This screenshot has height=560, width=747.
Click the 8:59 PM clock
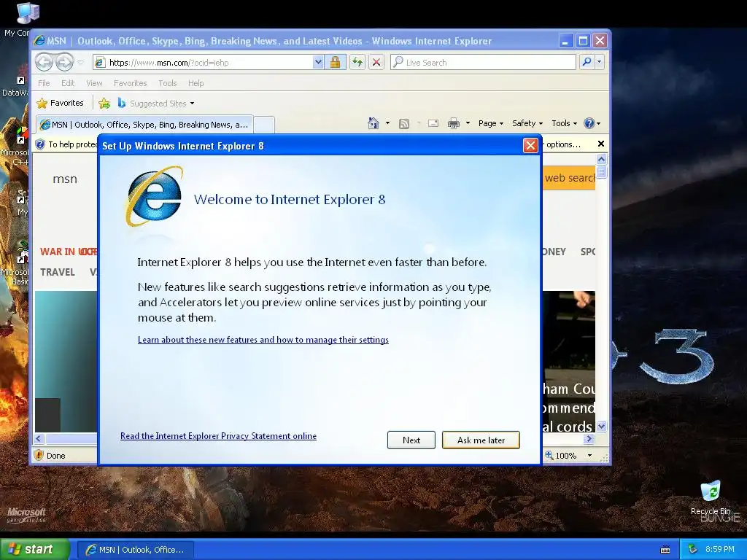point(720,549)
